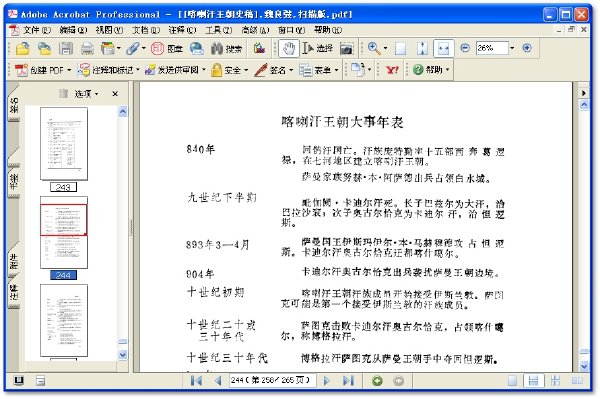Close the pages navigation panel
Screen dimensions: 600x399
click(x=115, y=94)
